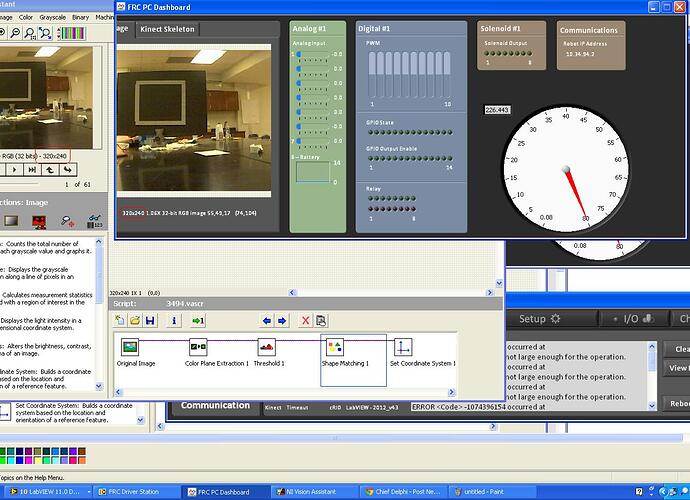The width and height of the screenshot is (690, 500).
Task: Click blue left arrow in script toolbar
Action: (x=267, y=320)
